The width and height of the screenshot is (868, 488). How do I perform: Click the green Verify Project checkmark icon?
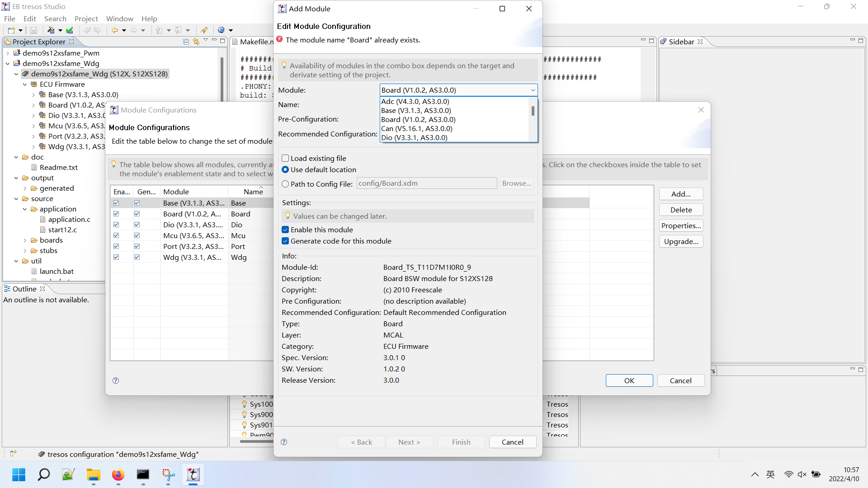(x=69, y=30)
